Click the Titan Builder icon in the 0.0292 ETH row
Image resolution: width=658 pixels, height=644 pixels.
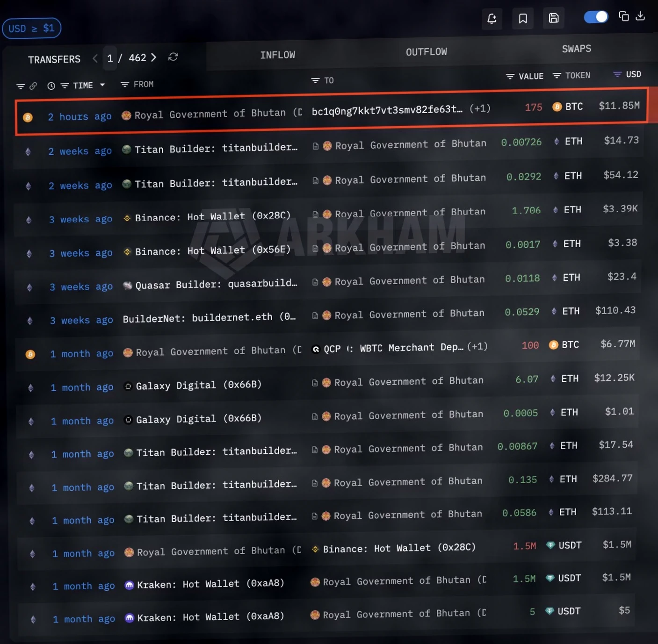coord(127,184)
